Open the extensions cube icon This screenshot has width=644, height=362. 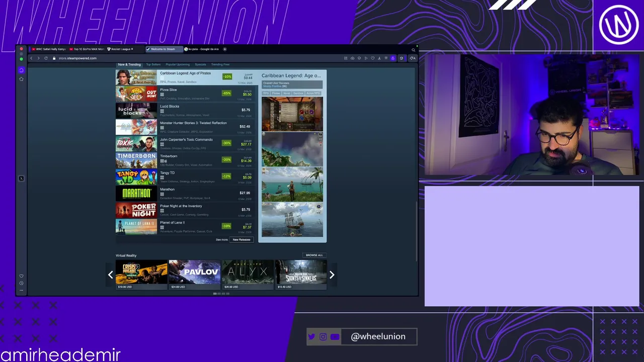click(x=401, y=58)
